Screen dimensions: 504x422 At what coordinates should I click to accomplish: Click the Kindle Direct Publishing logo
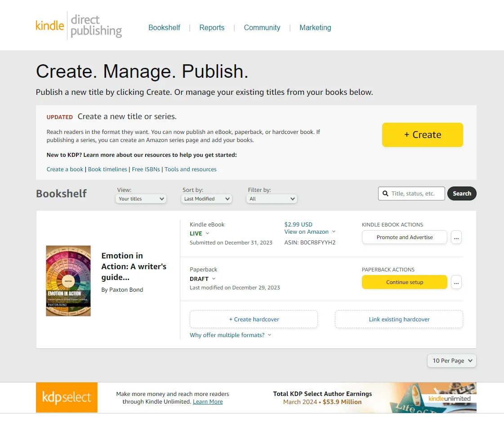pos(79,26)
